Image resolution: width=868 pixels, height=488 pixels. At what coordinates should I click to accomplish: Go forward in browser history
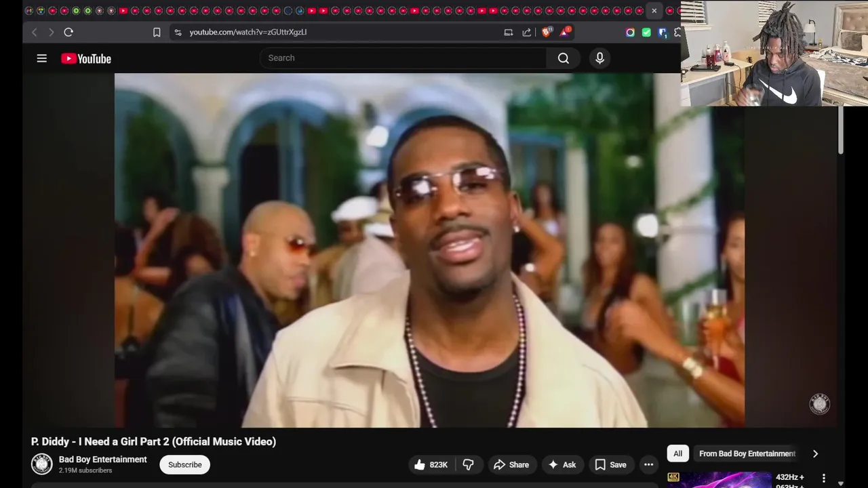[x=51, y=32]
